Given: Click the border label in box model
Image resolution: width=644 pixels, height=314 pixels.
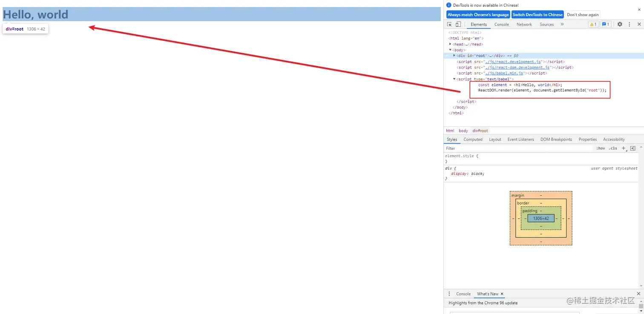Looking at the screenshot, I should click(523, 203).
